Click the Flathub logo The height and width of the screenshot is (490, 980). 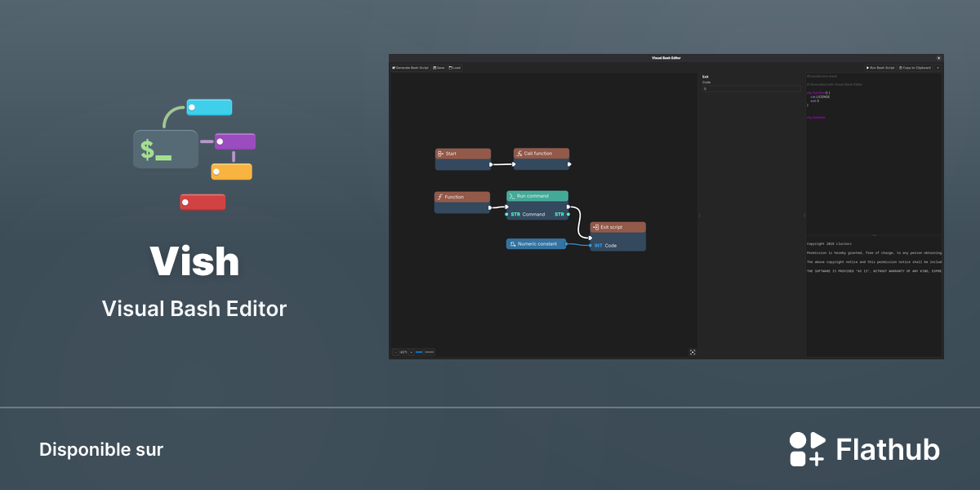(865, 449)
